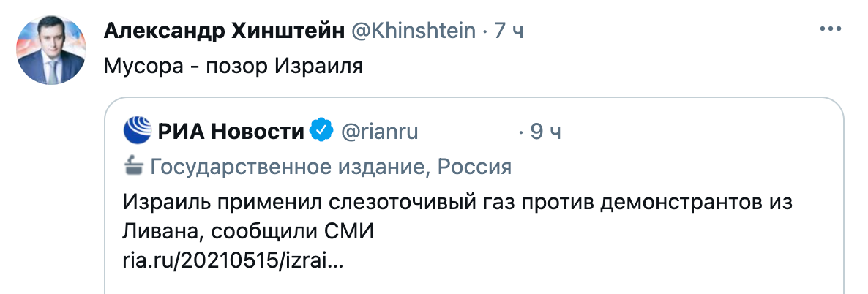Screen dimensions: 868x294
Task: Open the tweet's "7 ч" timestamp
Action: 508,31
